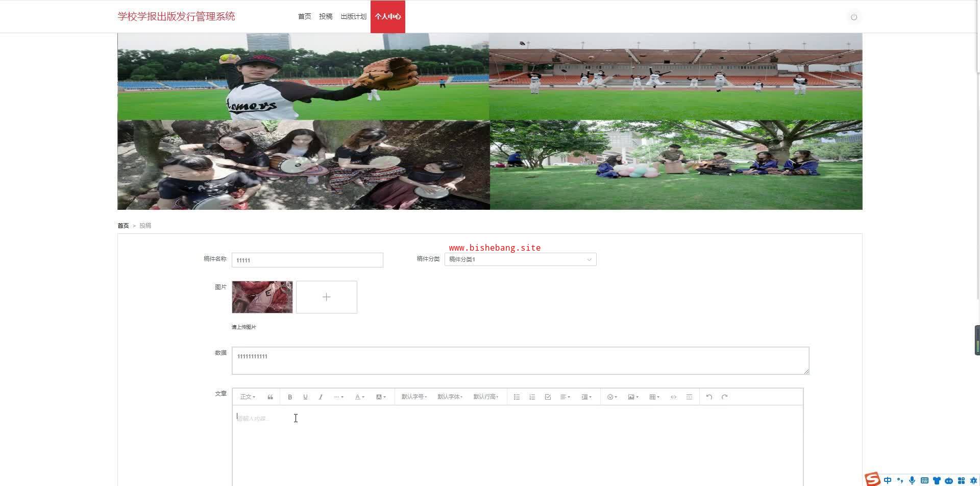Click the 稿件名称 input field
This screenshot has height=486, width=980.
click(307, 260)
